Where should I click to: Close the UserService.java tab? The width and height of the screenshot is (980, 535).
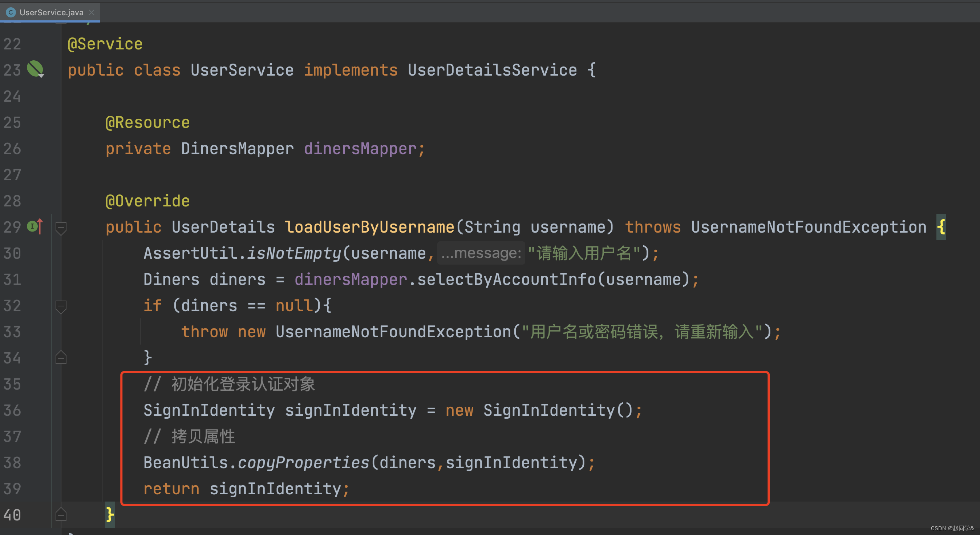click(x=92, y=13)
